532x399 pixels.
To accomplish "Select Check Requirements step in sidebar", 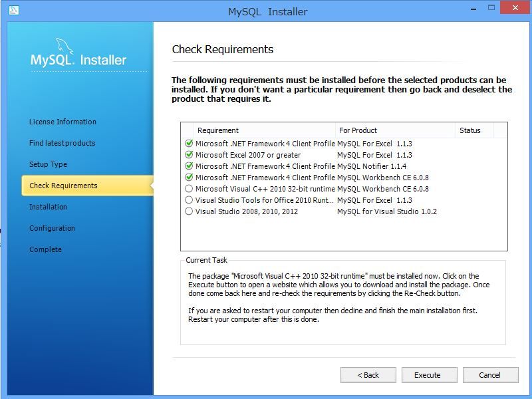I will pos(88,186).
